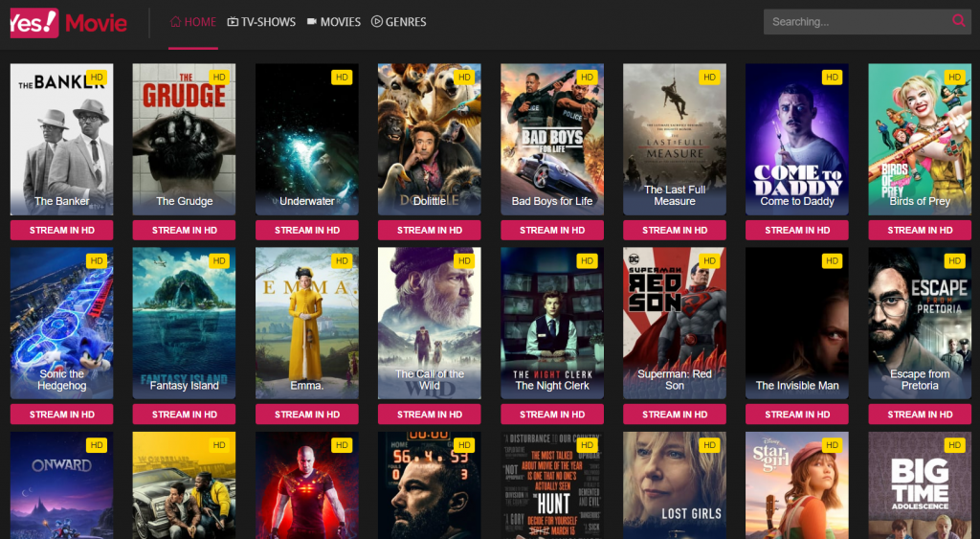Image resolution: width=980 pixels, height=539 pixels.
Task: Stream The Night Clerk in HD
Action: coord(552,414)
